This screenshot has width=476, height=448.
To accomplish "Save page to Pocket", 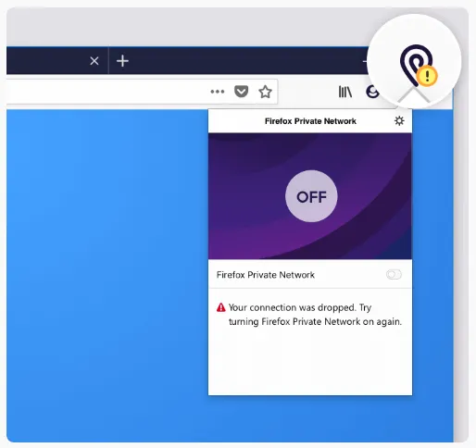I will pos(241,92).
